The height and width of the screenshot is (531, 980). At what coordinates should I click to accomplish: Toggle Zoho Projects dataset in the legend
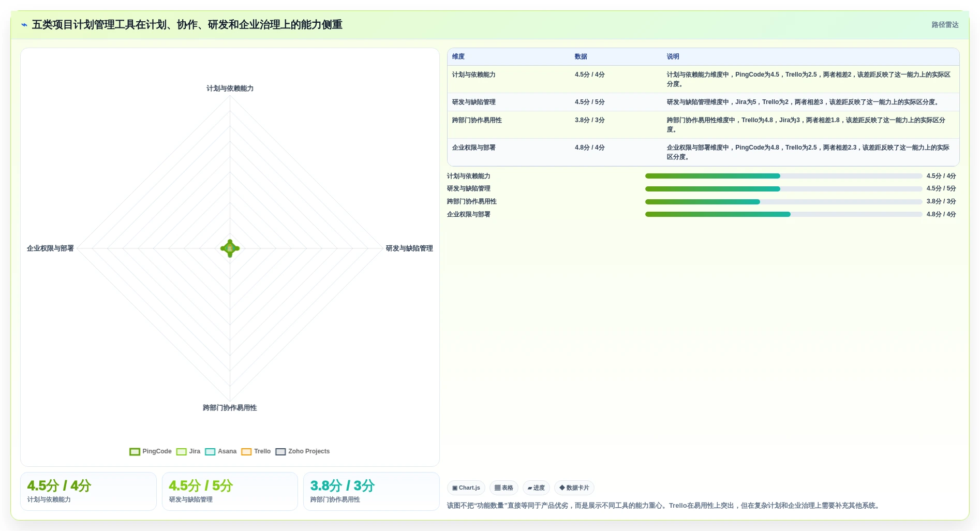point(303,451)
